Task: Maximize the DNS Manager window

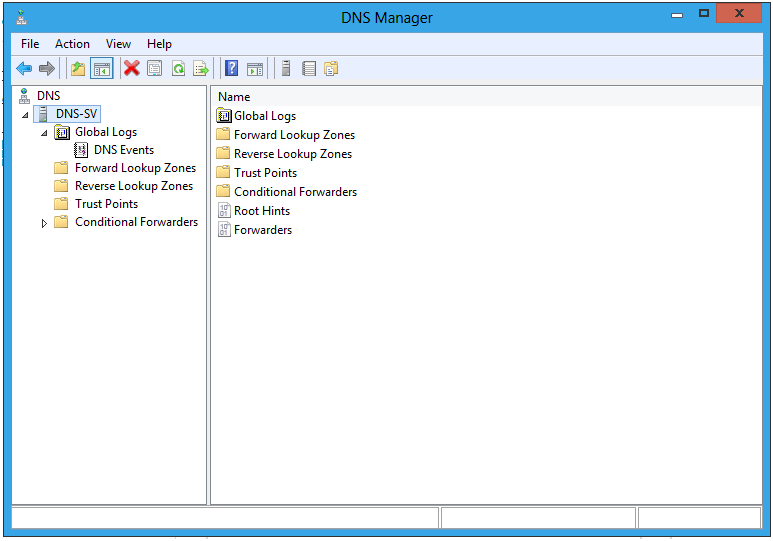Action: click(703, 14)
